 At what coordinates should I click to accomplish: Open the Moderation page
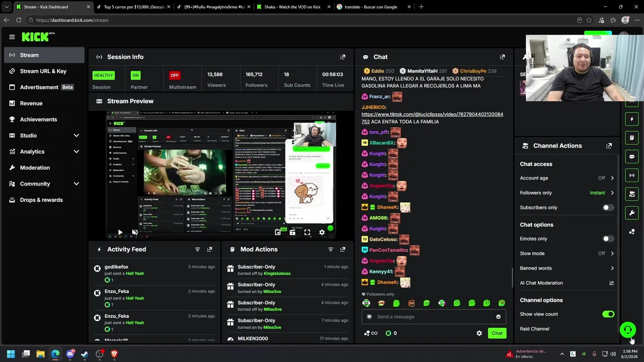[44, 168]
